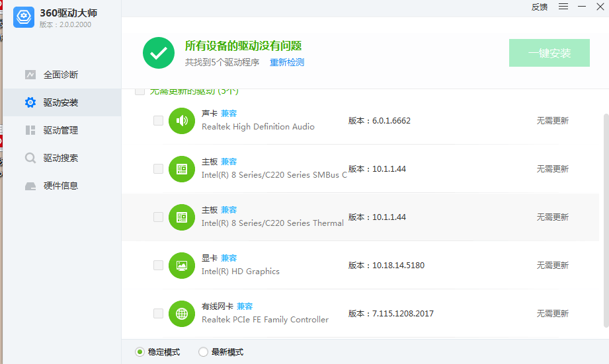Viewport: 609px width, 364px height.
Task: Click the 驱动安装 gear icon
Action: click(30, 102)
